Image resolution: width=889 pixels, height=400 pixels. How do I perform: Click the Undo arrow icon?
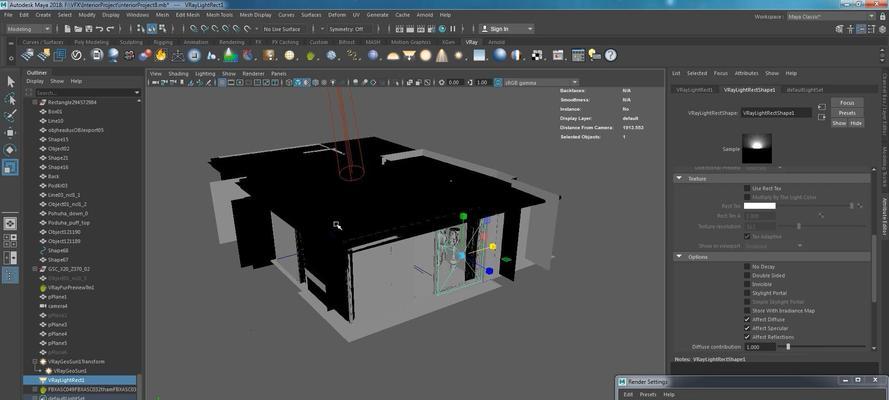tap(100, 28)
